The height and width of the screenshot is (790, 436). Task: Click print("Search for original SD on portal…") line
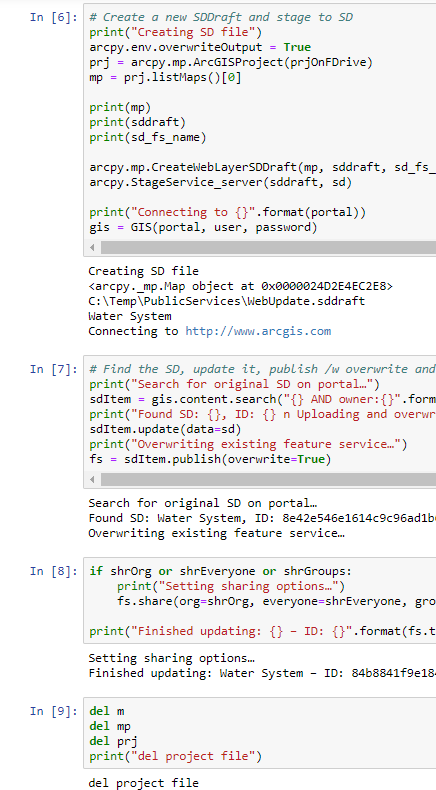(x=234, y=384)
